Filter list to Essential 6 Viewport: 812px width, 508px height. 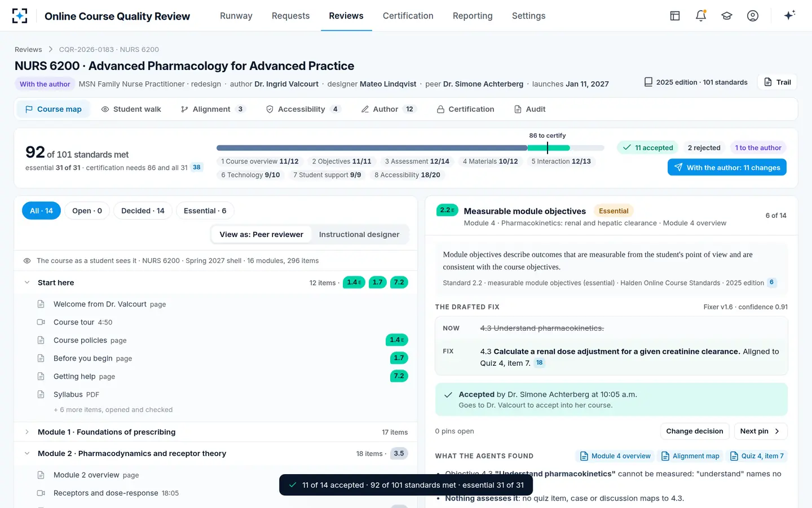205,211
